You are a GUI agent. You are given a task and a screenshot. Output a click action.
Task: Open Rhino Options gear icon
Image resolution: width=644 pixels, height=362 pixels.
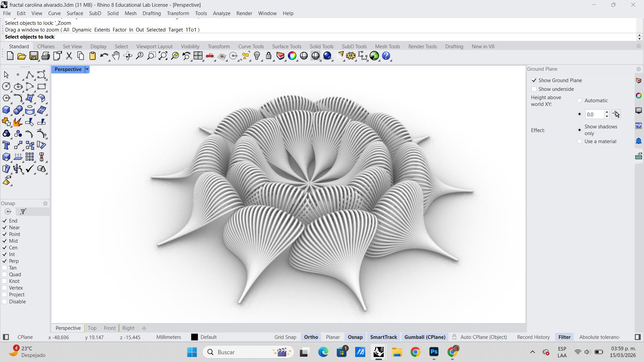tap(351, 56)
